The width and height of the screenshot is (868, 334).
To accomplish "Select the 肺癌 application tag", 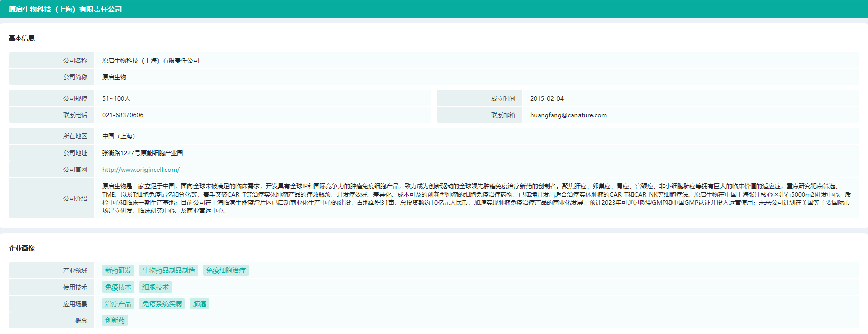I will coord(200,304).
